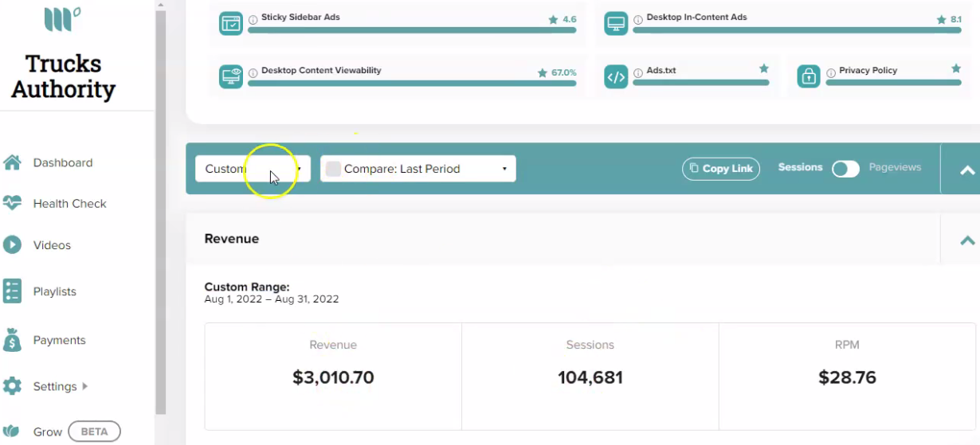Click the Payments money bag icon

click(x=12, y=340)
